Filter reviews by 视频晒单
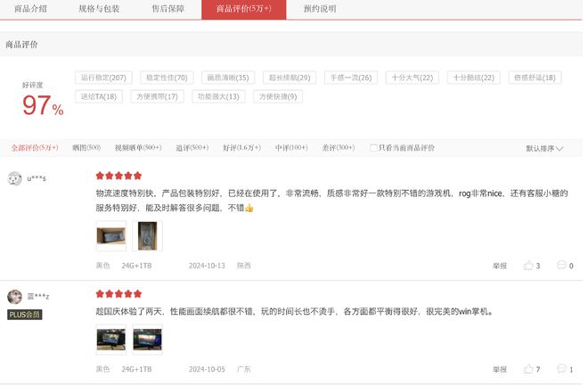This screenshot has height=386, width=588. pyautogui.click(x=138, y=148)
